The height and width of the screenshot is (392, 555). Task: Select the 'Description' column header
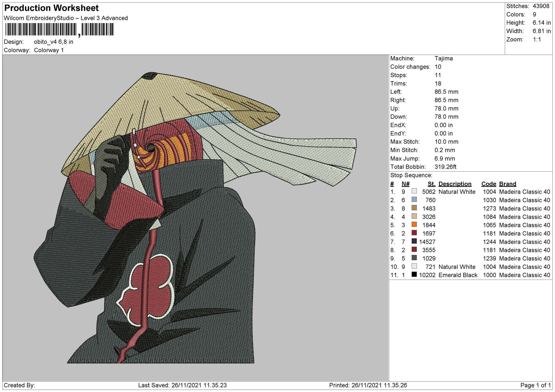[x=455, y=184]
